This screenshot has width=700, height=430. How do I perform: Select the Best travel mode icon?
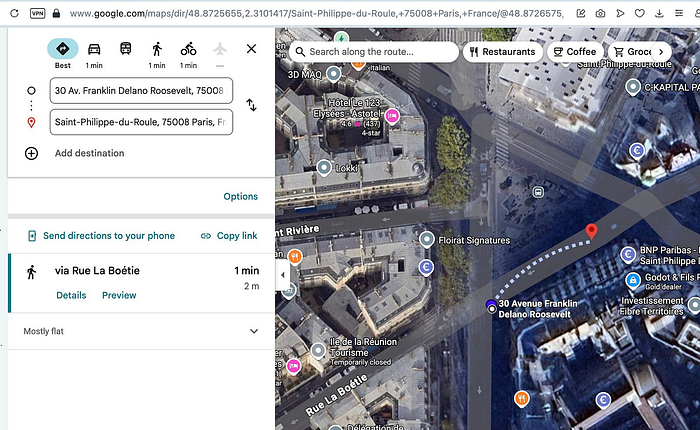62,49
